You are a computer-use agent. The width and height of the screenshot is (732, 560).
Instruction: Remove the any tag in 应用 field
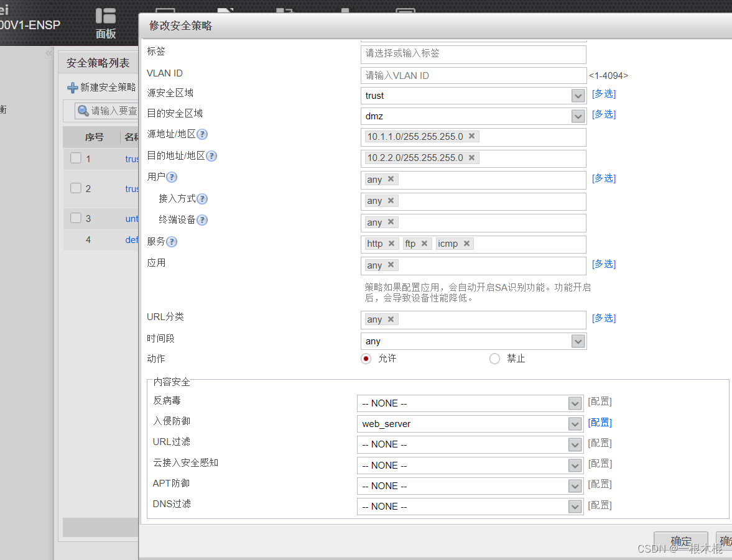click(391, 265)
